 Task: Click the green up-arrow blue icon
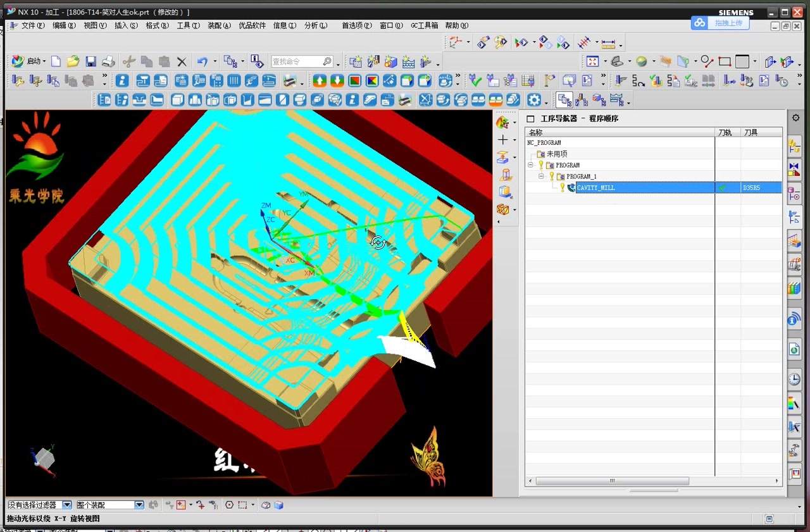point(320,80)
